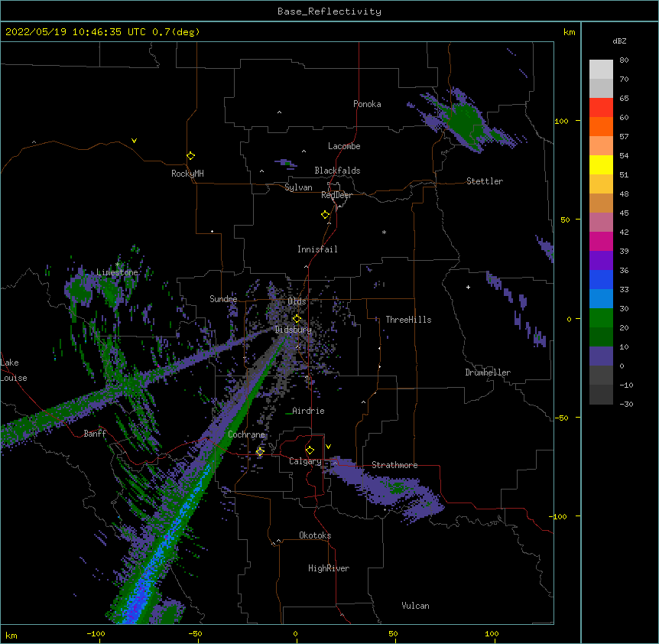Click the slate purple 0-10 dBZ swatch
The image size is (659, 644).
(601, 356)
